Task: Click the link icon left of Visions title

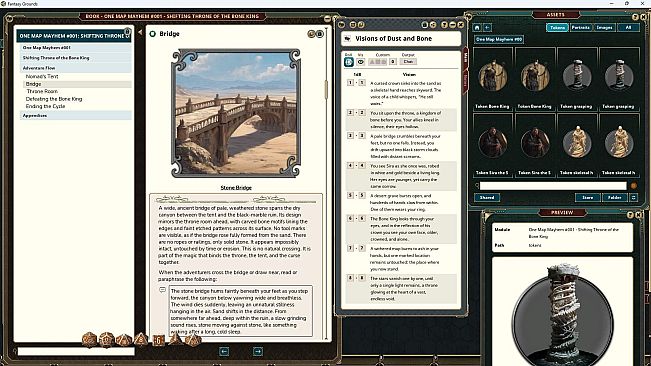Action: (348, 39)
